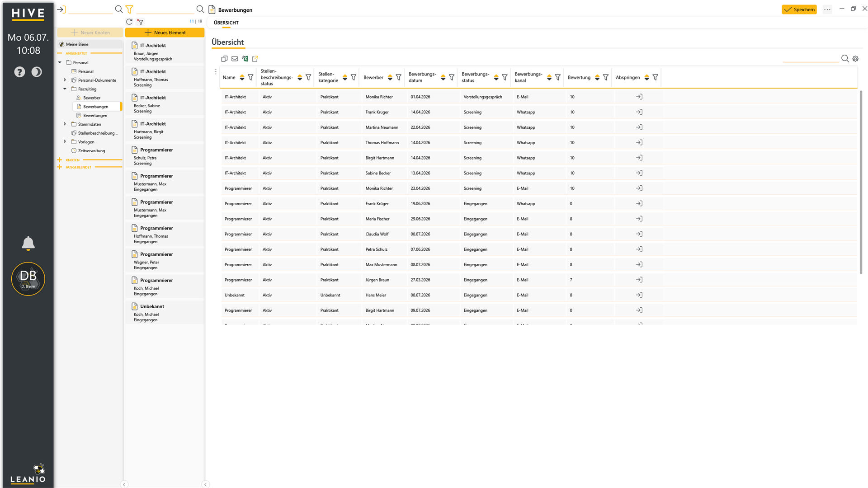Click the login arrow icon at top left

point(61,9)
